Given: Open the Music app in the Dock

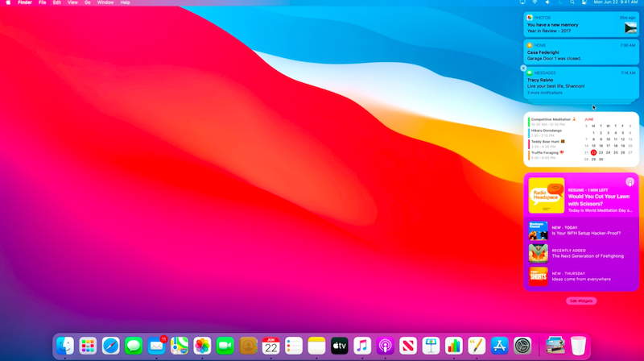Looking at the screenshot, I should pos(362,346).
